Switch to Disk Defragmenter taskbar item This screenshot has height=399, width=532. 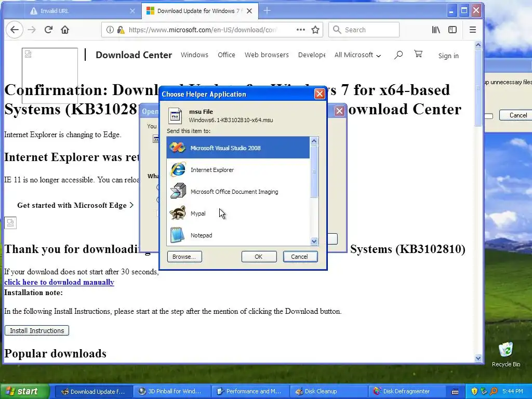(406, 391)
